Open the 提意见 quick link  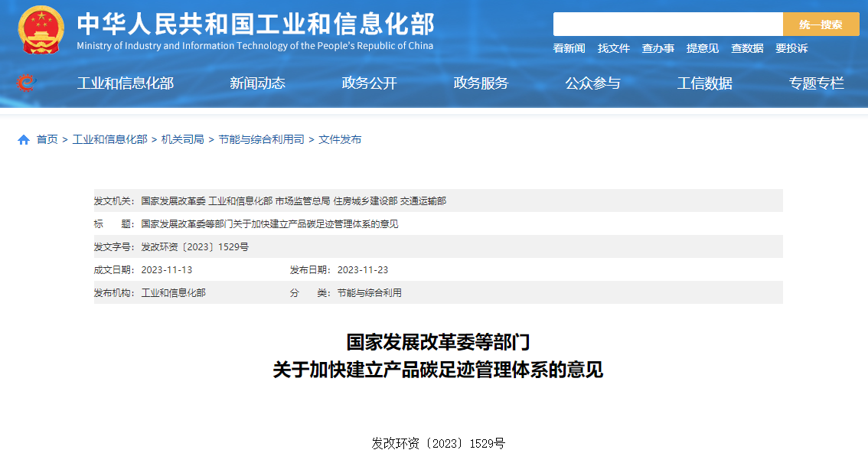(703, 49)
